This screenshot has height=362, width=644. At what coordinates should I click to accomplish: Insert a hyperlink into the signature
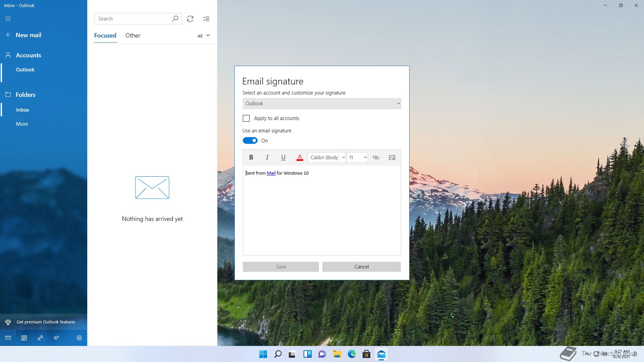click(376, 158)
